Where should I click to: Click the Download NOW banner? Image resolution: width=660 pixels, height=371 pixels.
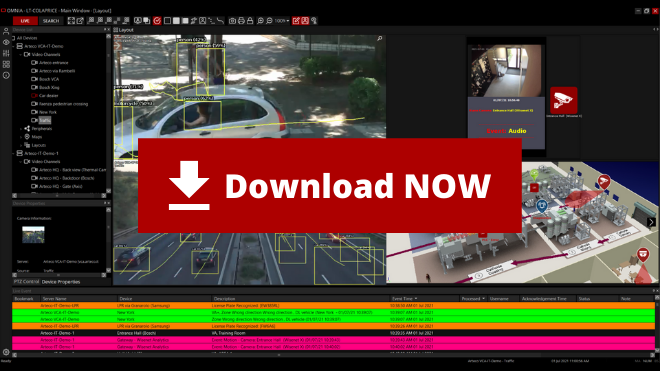(x=330, y=185)
